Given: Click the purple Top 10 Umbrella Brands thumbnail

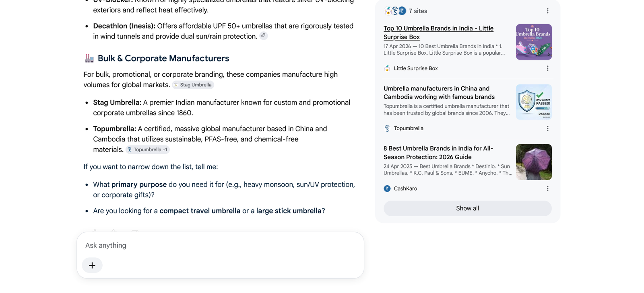Looking at the screenshot, I should pyautogui.click(x=534, y=42).
